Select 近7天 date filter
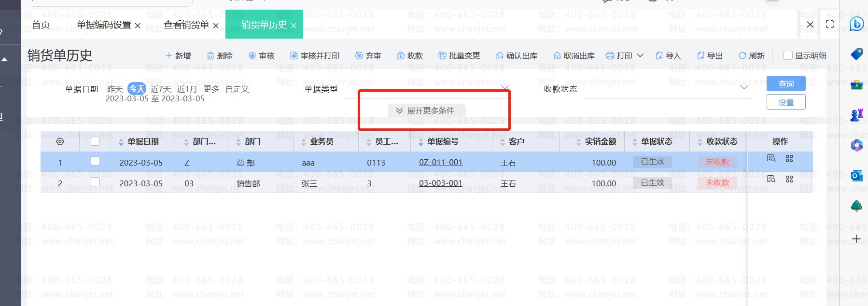This screenshot has width=868, height=306. (161, 89)
